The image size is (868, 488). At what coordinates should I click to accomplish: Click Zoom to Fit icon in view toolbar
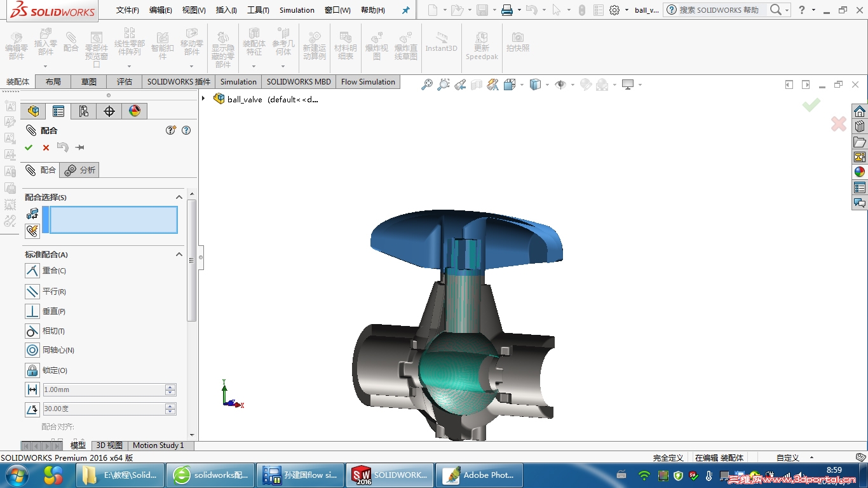(427, 85)
